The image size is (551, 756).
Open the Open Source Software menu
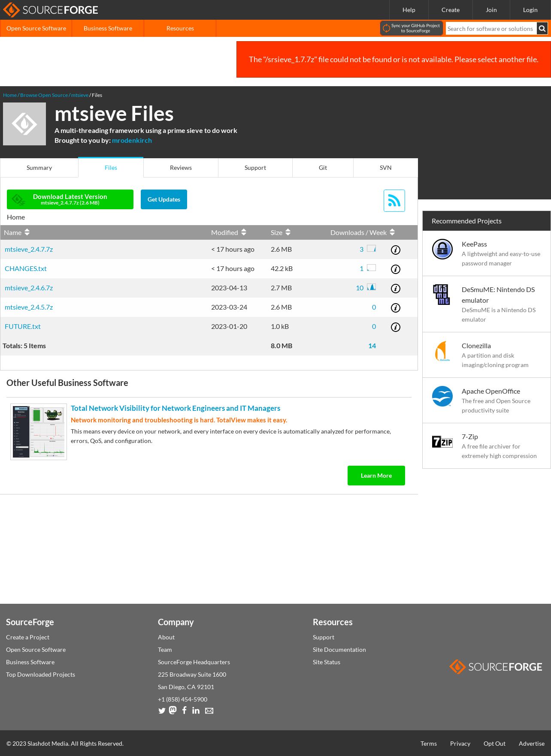[36, 28]
